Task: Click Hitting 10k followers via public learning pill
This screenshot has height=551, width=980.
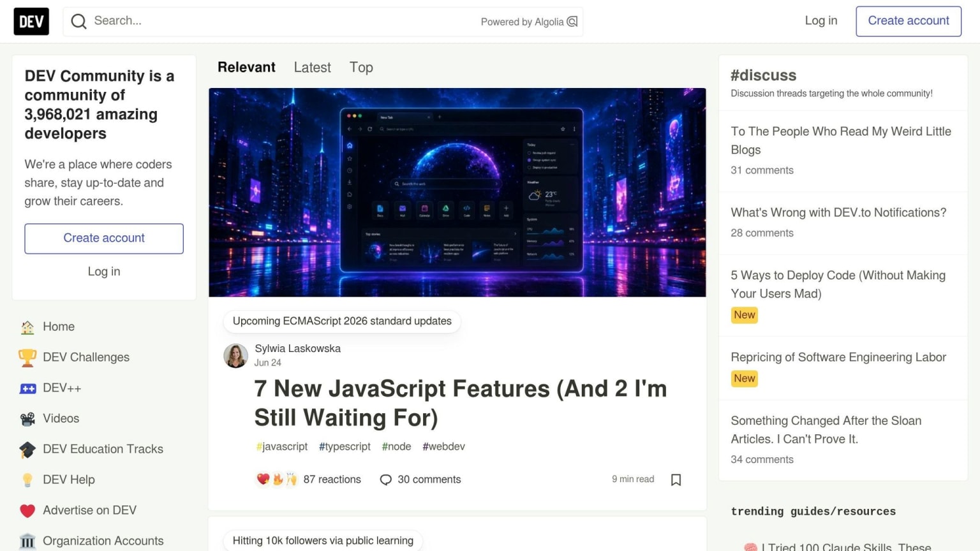Action: click(x=323, y=541)
